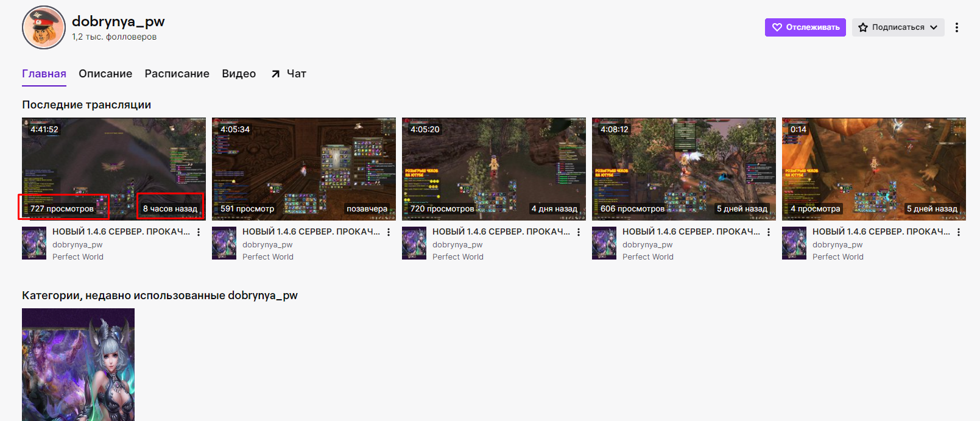Click the heart Отслеживать follow button
This screenshot has width=980, height=421.
805,27
